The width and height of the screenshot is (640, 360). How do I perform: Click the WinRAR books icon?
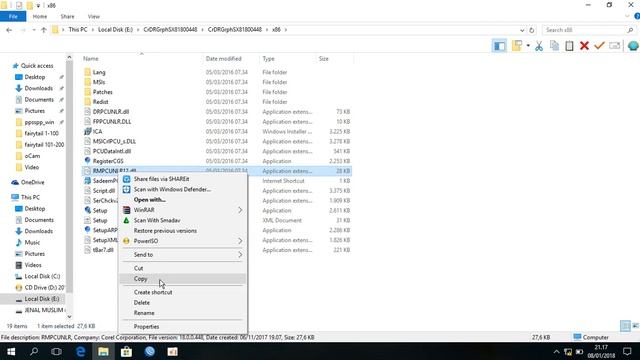(127, 210)
